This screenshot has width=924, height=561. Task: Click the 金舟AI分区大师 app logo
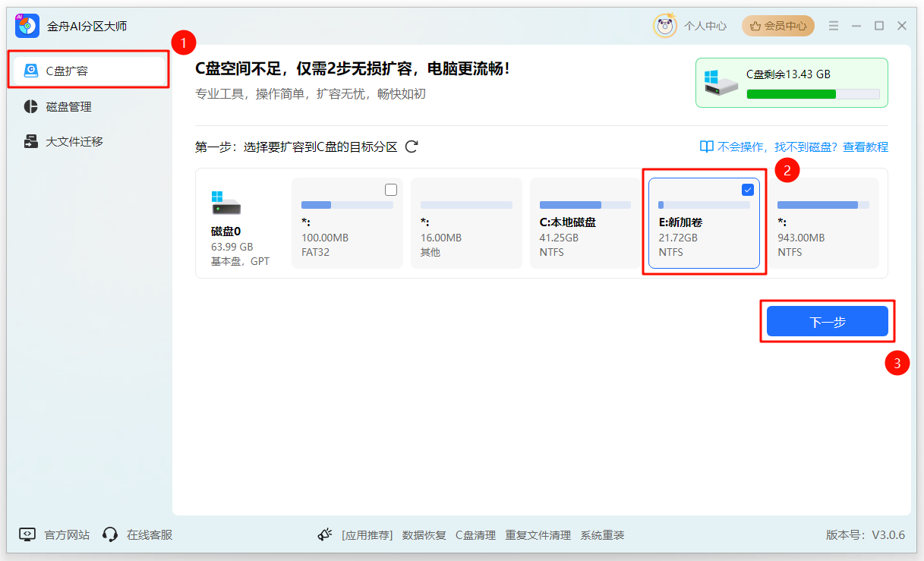[x=27, y=26]
